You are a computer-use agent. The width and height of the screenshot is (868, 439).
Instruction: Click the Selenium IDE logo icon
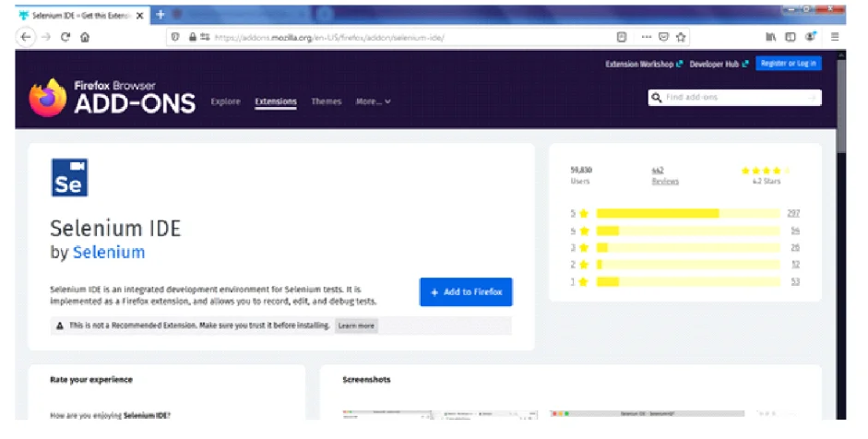tap(70, 178)
